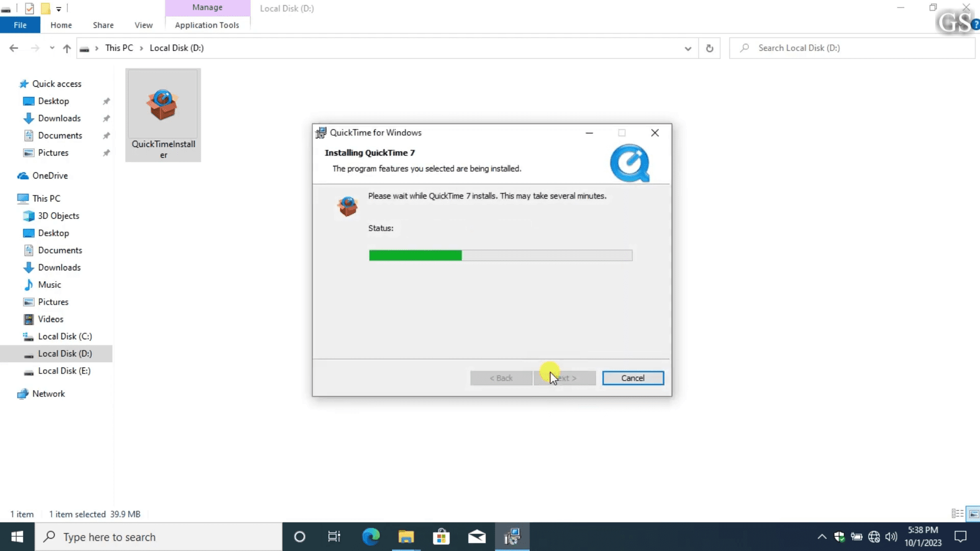Open Mail app from taskbar

(477, 537)
